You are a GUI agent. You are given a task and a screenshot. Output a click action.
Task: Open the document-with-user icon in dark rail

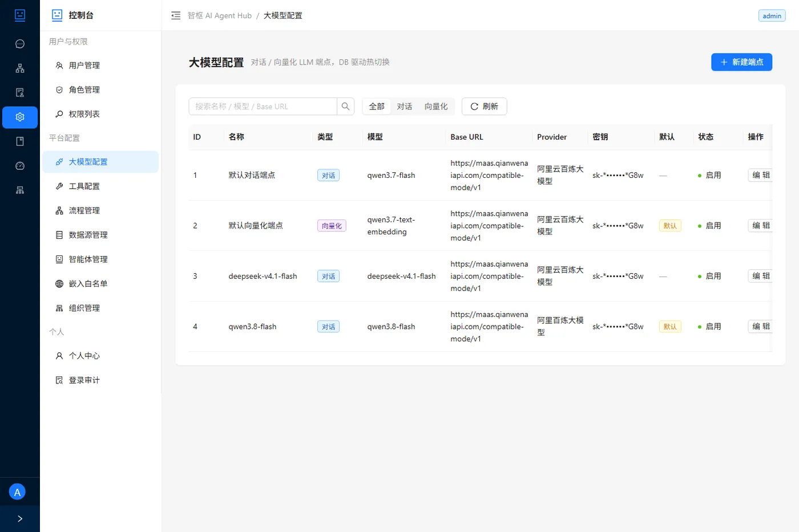(20, 92)
